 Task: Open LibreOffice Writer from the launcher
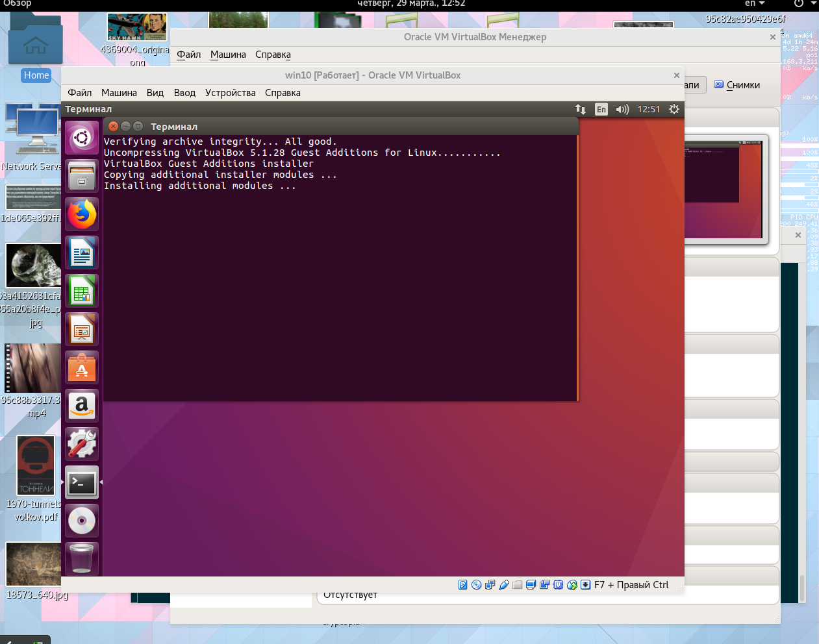pos(82,252)
